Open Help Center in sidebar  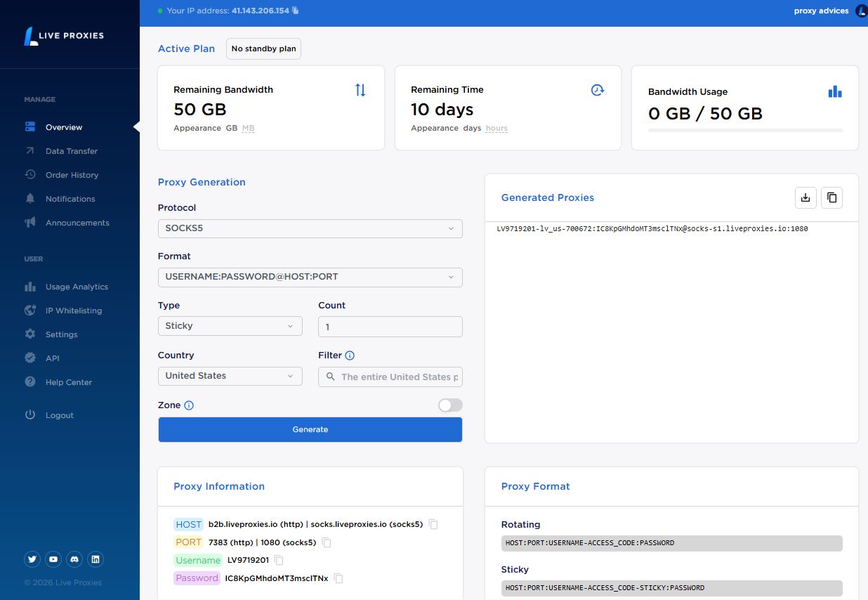click(x=69, y=382)
